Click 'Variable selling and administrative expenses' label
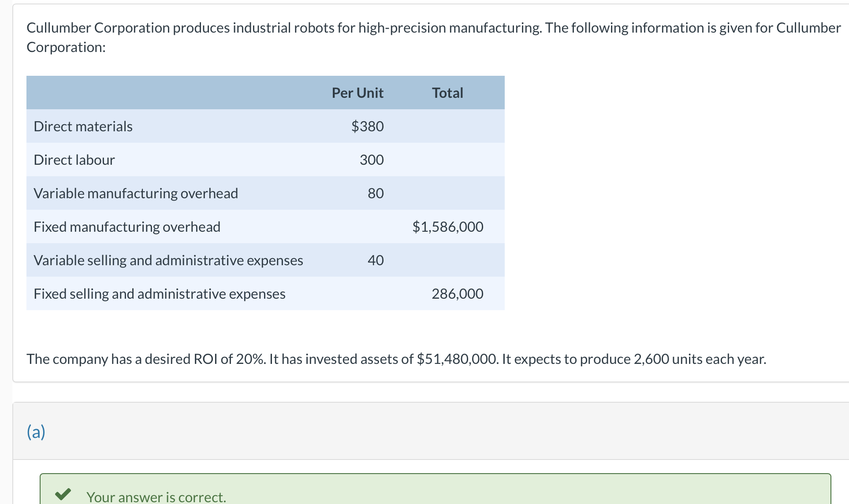 [x=168, y=260]
